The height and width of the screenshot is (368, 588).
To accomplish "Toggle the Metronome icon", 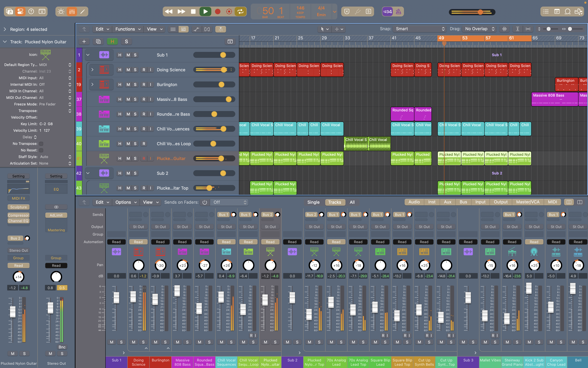I will pos(399,11).
